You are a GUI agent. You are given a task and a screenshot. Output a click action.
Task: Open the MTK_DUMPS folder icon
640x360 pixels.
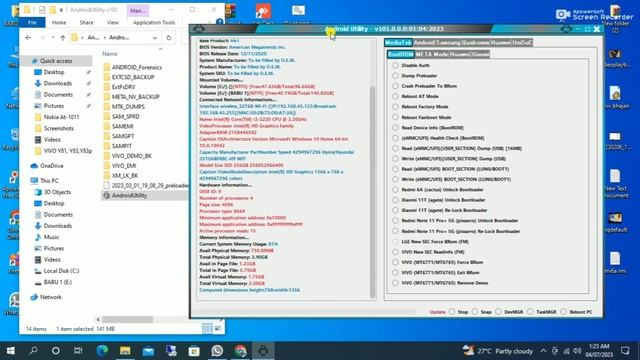[x=107, y=107]
